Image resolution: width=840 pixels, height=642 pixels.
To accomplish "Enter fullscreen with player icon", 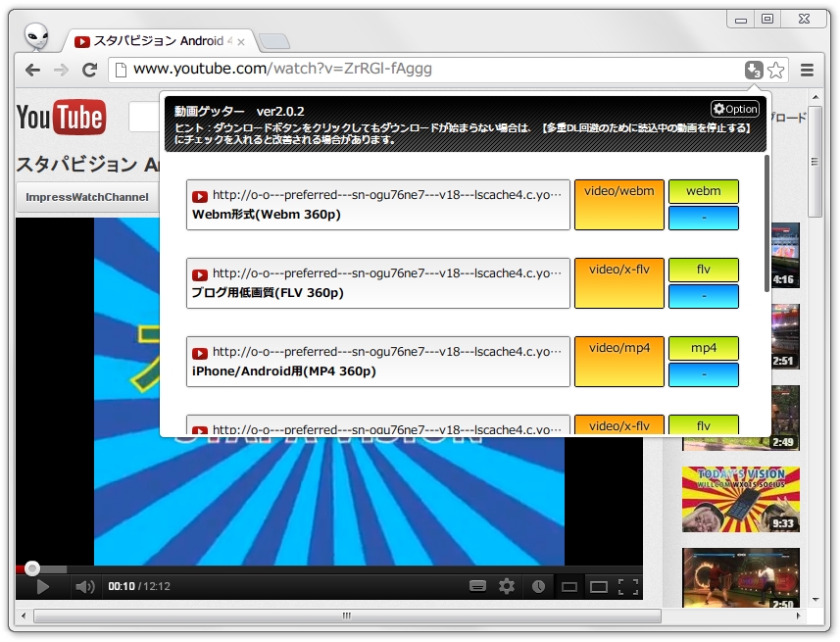I will pyautogui.click(x=628, y=587).
